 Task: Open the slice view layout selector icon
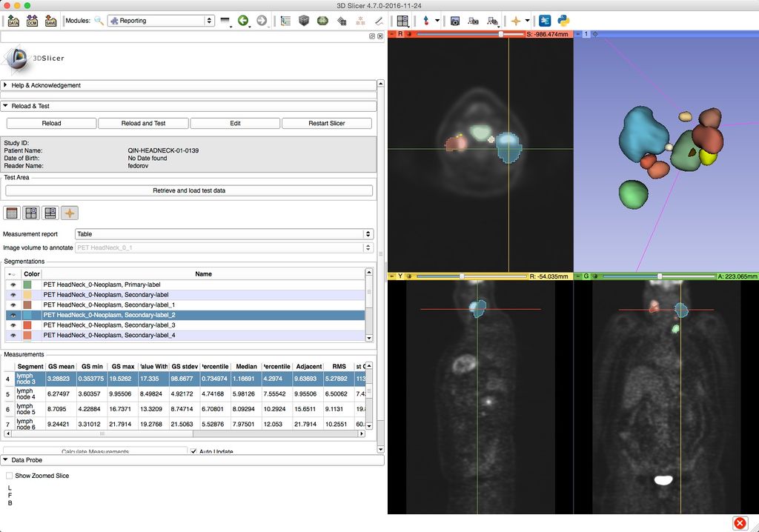[x=402, y=21]
